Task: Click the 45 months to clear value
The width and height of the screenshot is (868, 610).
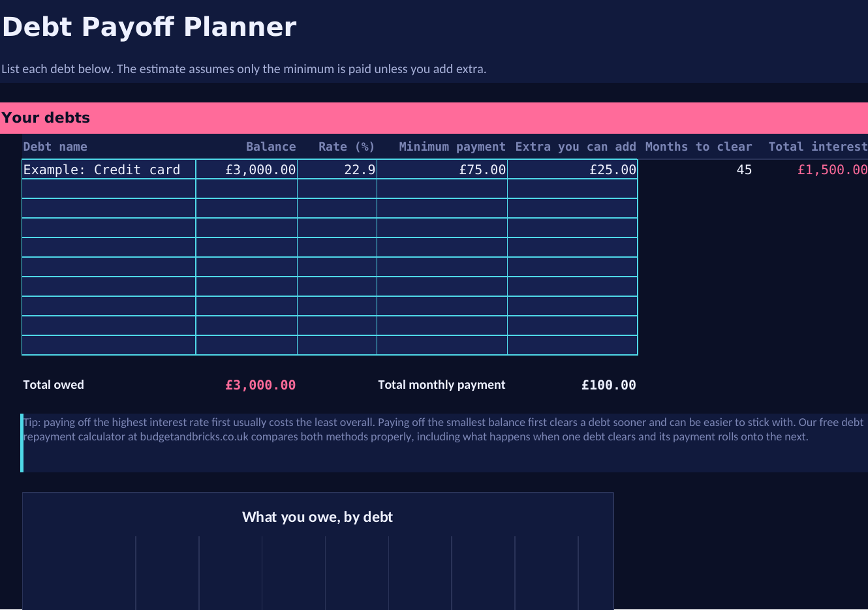Action: (x=744, y=170)
